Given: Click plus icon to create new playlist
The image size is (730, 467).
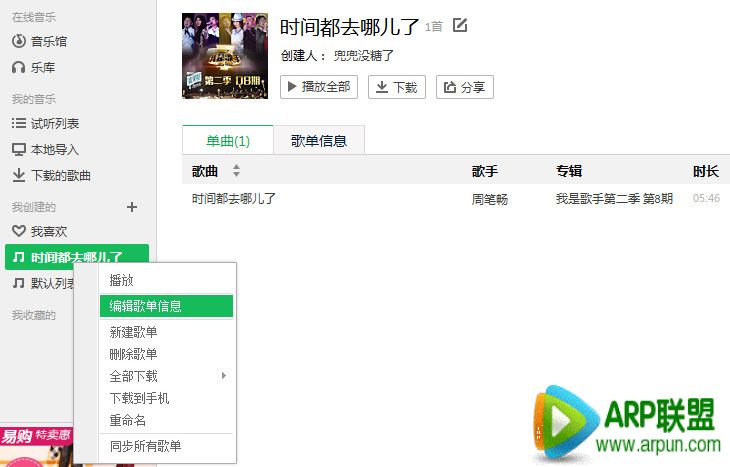Looking at the screenshot, I should click(x=132, y=207).
